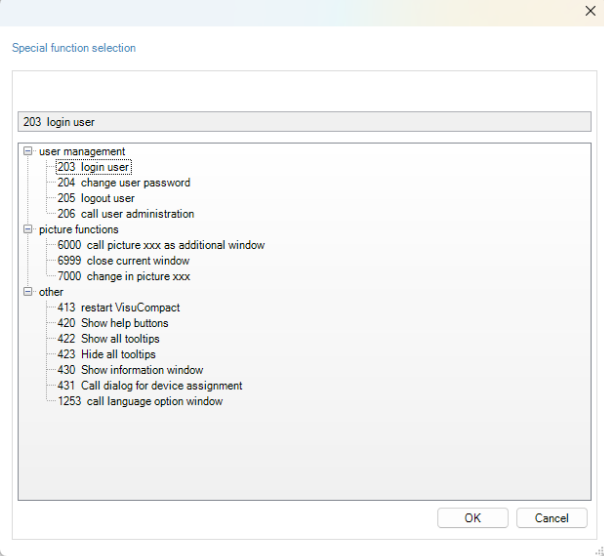This screenshot has height=557, width=605.
Task: Select 203 login user in tree
Action: tap(93, 167)
